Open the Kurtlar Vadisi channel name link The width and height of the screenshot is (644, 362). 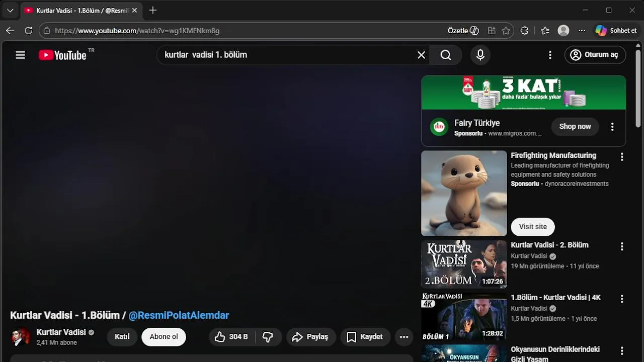(61, 332)
